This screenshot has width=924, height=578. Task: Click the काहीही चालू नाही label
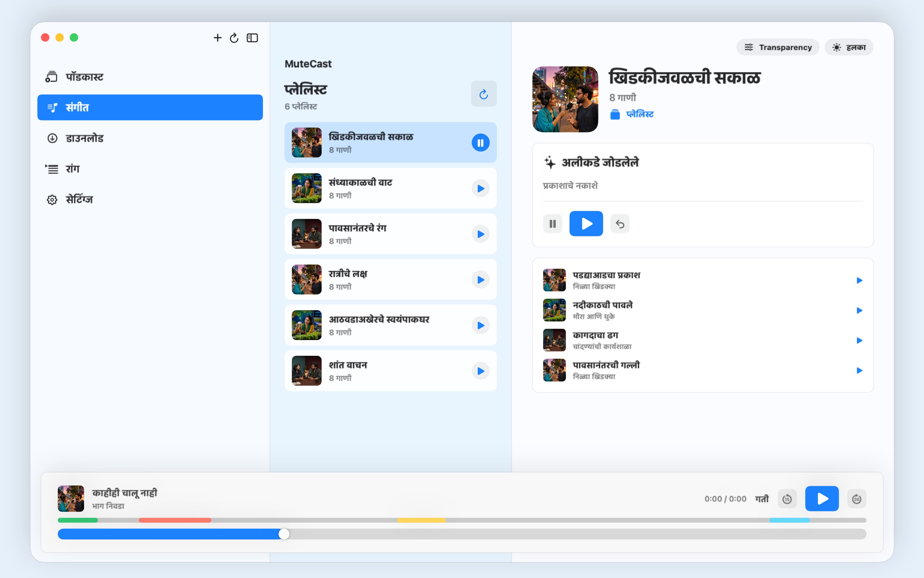124,493
